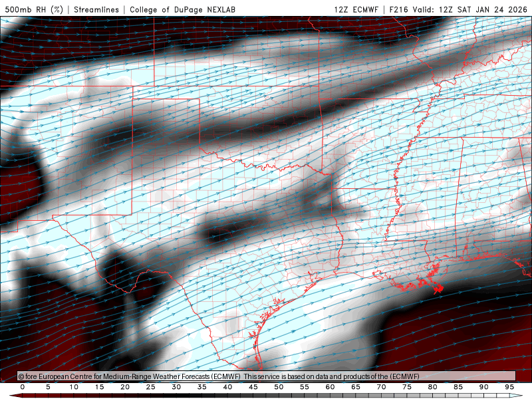Click the "College of DuPage NEXLAB" label

pos(182,9)
